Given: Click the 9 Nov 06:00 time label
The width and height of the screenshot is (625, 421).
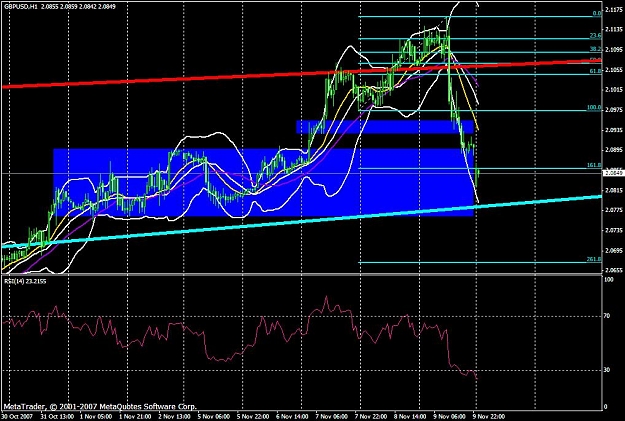Looking at the screenshot, I should pyautogui.click(x=449, y=417).
